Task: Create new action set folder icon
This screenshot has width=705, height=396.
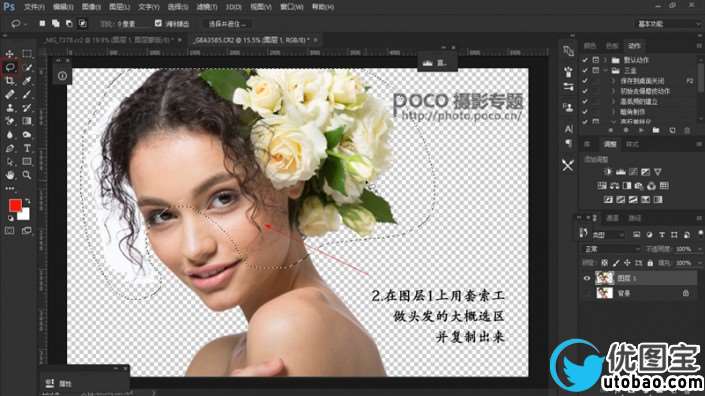Action: coord(656,130)
